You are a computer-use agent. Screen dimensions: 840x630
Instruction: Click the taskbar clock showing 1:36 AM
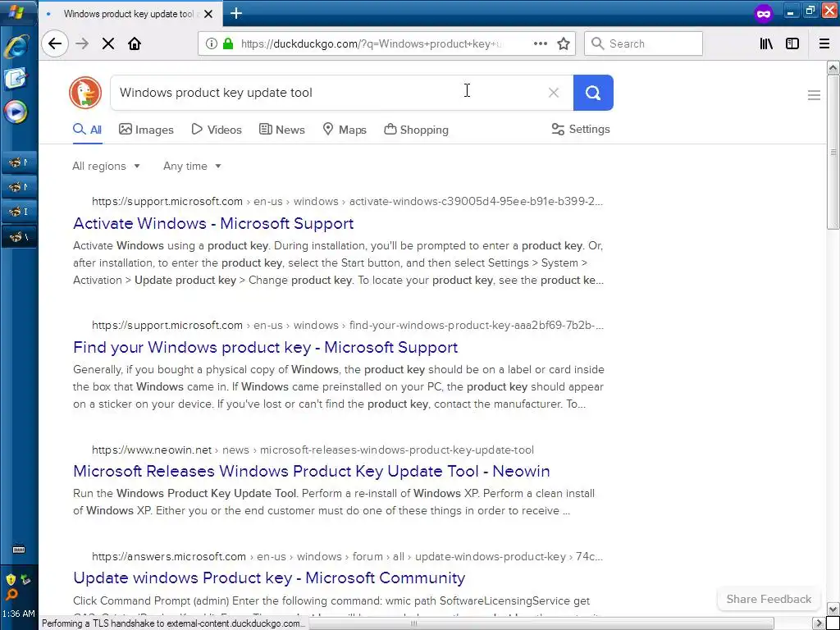(x=18, y=614)
